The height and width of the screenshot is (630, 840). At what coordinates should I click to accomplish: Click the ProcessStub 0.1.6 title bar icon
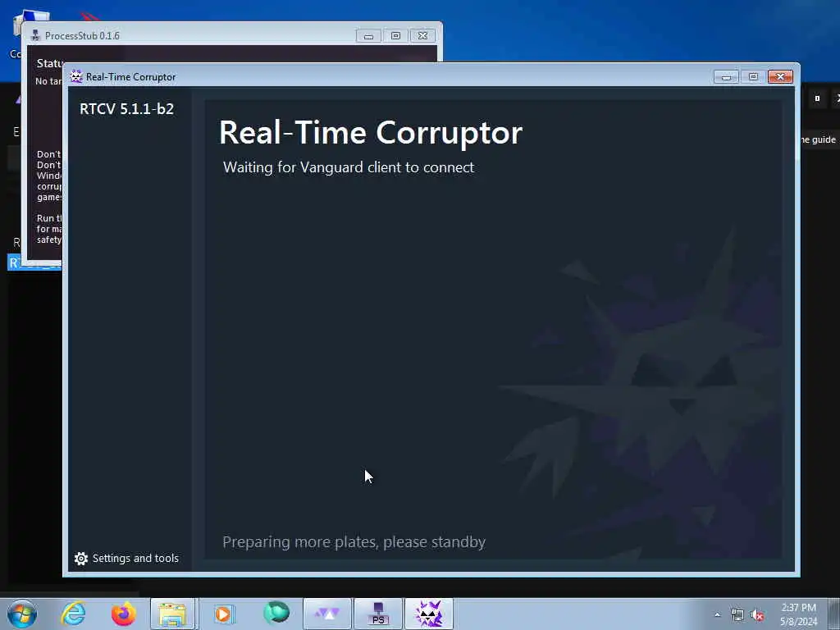tap(36, 35)
